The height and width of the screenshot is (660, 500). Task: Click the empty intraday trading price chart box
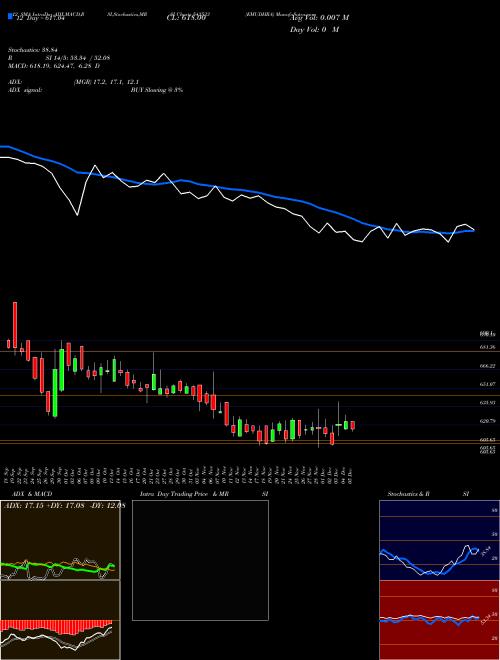pyautogui.click(x=200, y=560)
